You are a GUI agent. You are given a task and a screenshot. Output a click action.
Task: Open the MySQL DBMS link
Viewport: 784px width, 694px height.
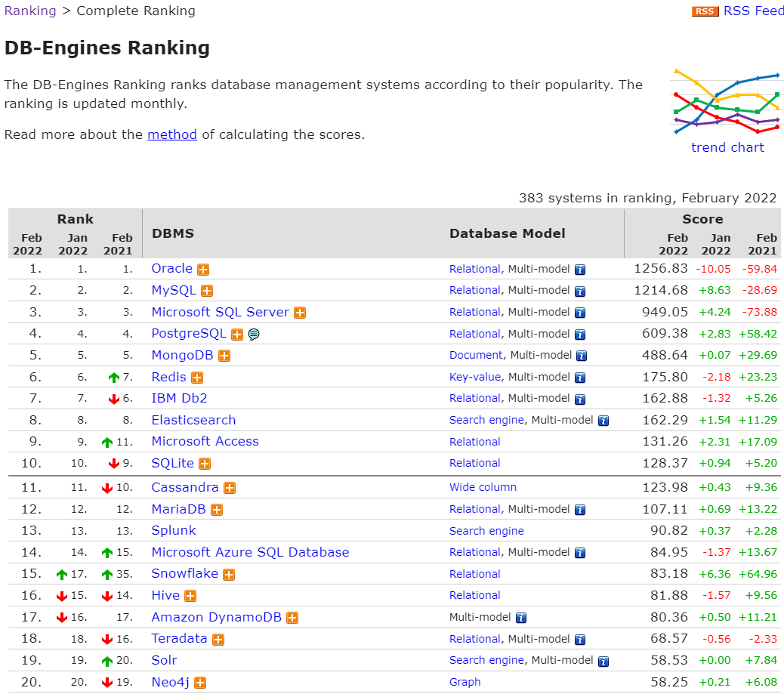click(x=174, y=291)
